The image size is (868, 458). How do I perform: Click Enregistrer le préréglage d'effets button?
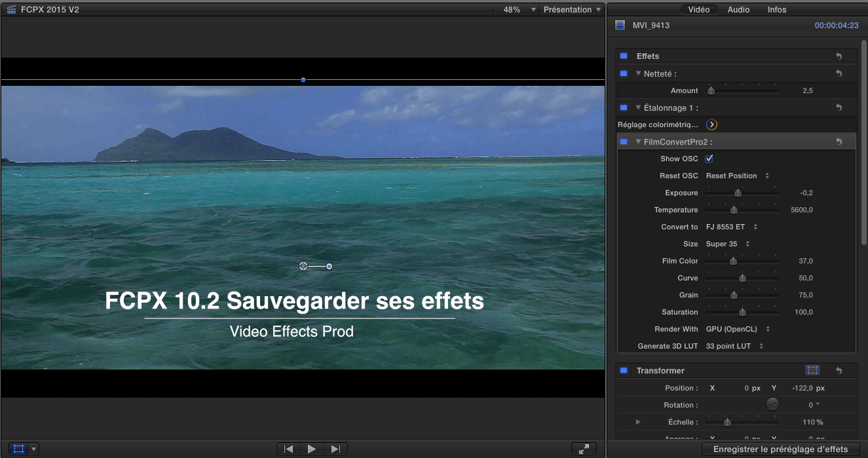coord(780,449)
